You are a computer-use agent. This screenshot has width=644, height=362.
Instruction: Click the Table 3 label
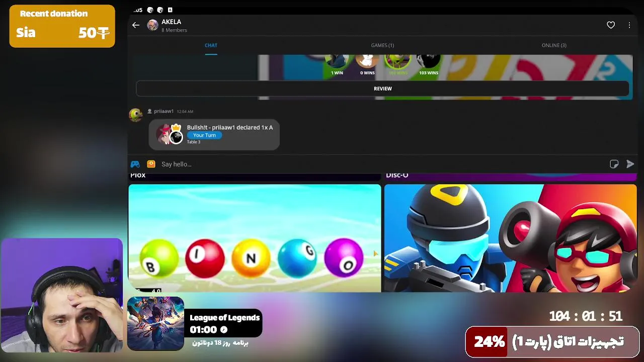[x=194, y=142]
